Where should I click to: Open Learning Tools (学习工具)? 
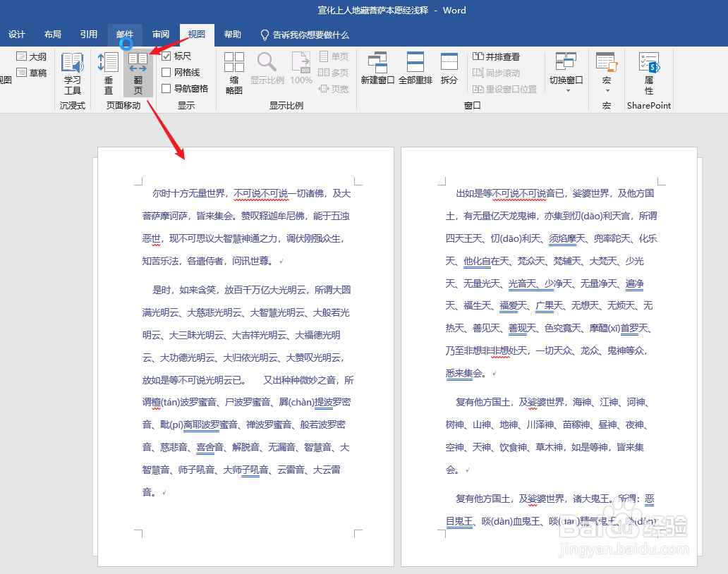click(x=73, y=73)
